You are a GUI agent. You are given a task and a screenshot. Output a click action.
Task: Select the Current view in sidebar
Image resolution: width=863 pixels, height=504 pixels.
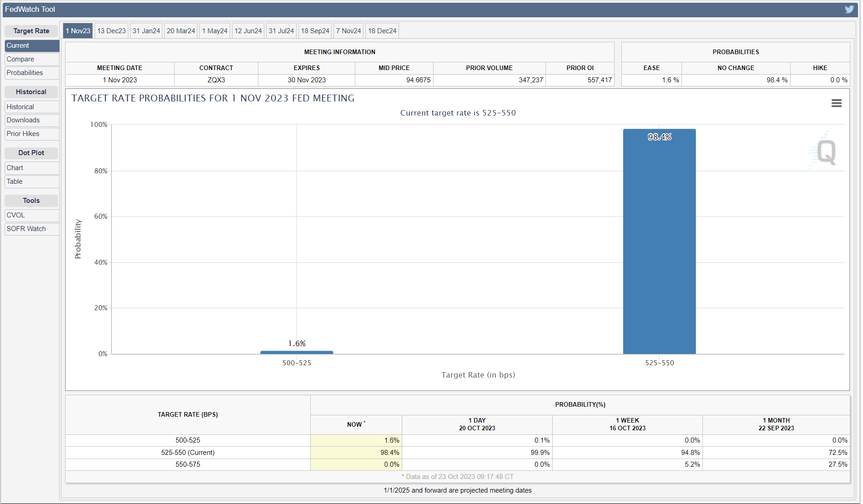pyautogui.click(x=18, y=45)
